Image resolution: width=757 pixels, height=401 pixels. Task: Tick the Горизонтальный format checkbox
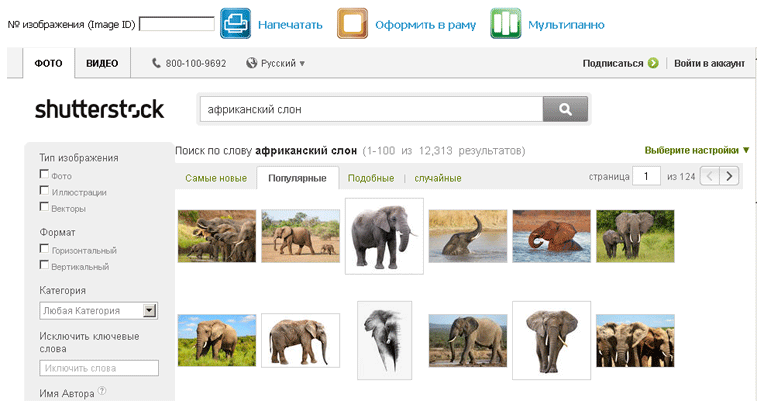coord(44,248)
